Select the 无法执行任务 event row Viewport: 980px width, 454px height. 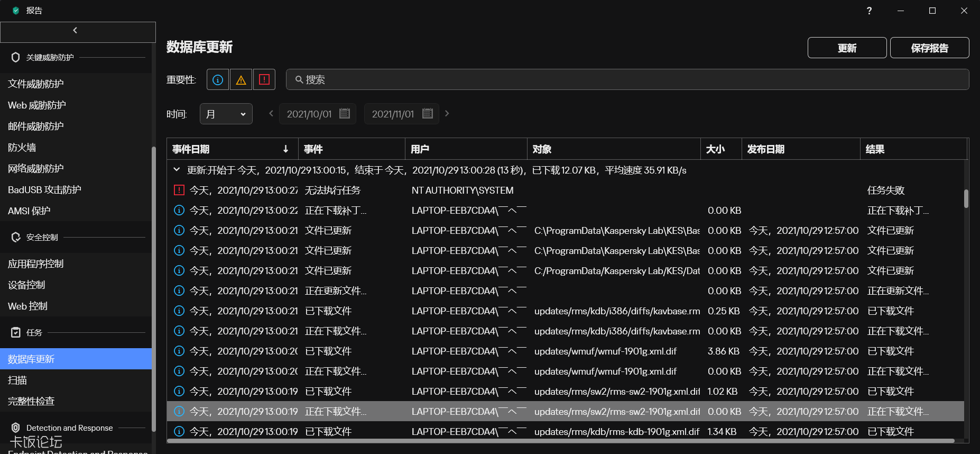coord(566,190)
